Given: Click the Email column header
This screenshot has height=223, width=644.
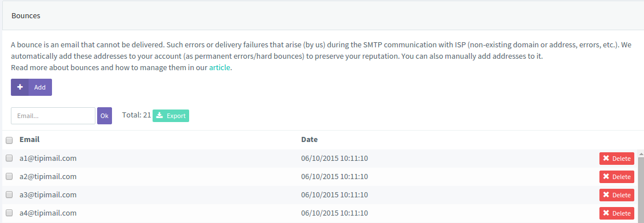Looking at the screenshot, I should click(30, 139).
